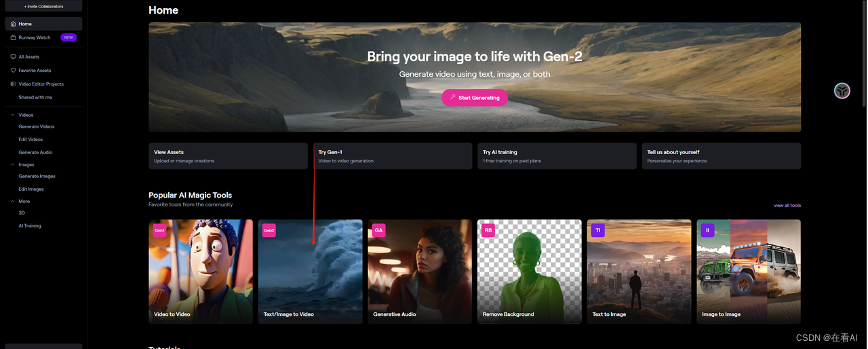Open the Video to Video tool thumbnail
The width and height of the screenshot is (868, 349).
point(201,271)
